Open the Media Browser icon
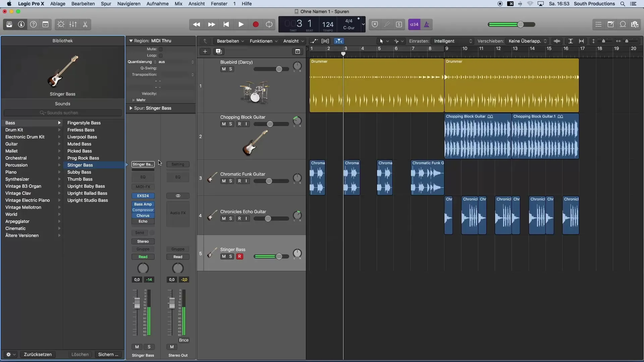Screen dimensions: 644x362 coord(635,24)
